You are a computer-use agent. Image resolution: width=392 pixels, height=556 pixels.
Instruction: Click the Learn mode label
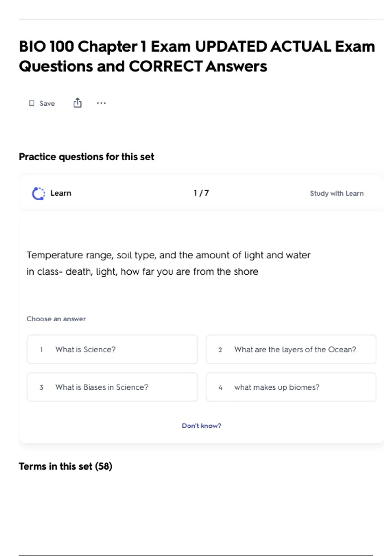pos(61,193)
